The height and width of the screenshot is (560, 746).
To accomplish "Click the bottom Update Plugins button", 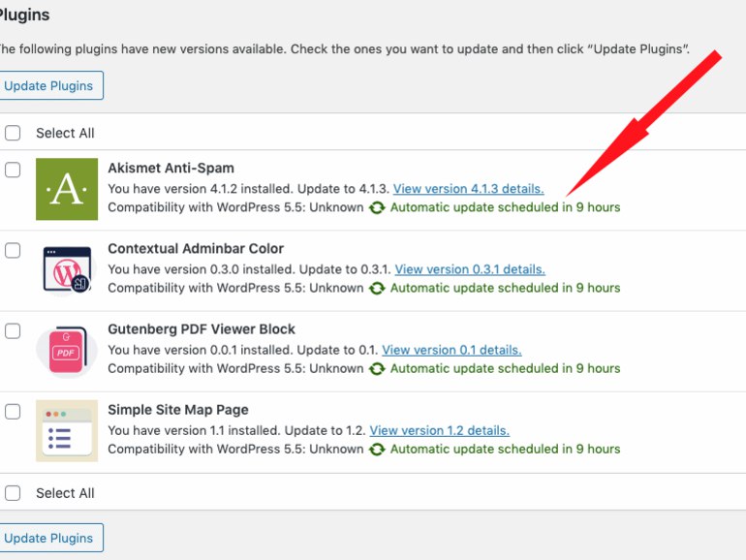I will point(49,538).
